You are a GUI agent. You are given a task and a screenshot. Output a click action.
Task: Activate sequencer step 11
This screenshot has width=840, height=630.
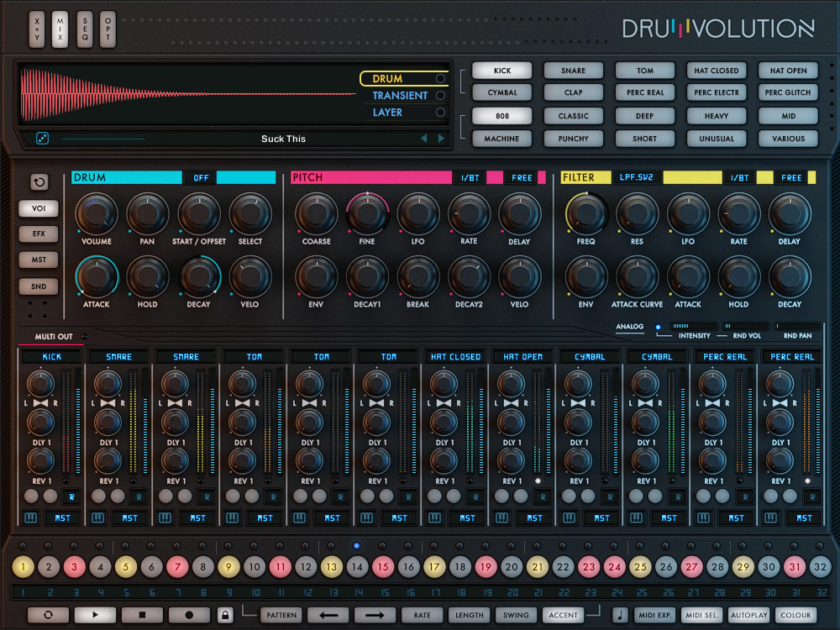[280, 568]
